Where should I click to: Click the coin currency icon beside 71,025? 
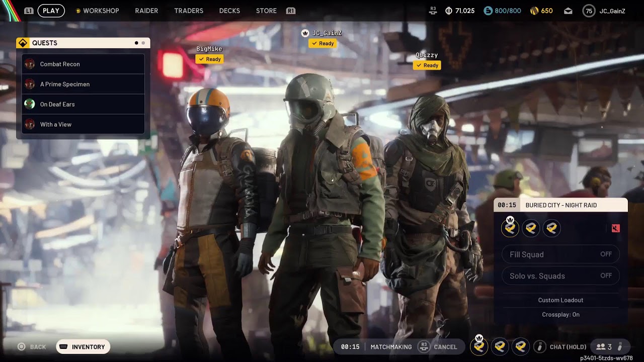tap(449, 11)
